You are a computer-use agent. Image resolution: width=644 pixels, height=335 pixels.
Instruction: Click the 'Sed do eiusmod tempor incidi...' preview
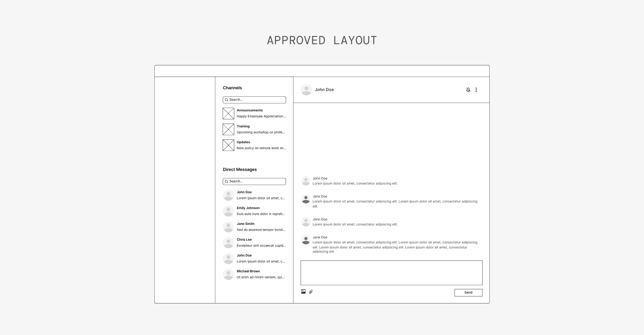(x=261, y=230)
